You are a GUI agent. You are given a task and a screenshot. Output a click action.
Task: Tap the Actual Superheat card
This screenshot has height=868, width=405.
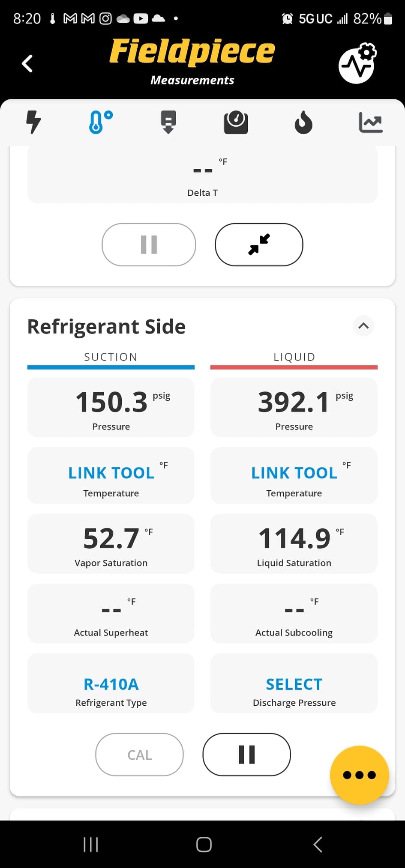(x=111, y=614)
